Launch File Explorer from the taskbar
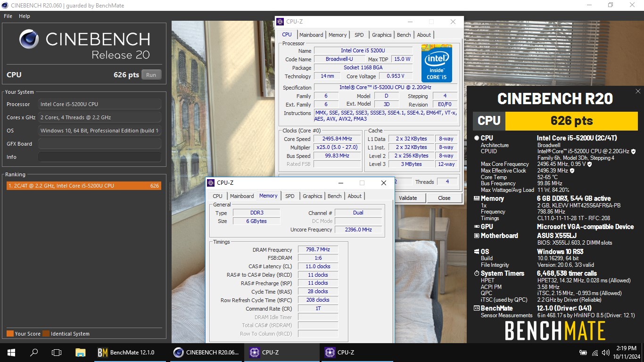Image resolution: width=644 pixels, height=362 pixels. pos(81,352)
